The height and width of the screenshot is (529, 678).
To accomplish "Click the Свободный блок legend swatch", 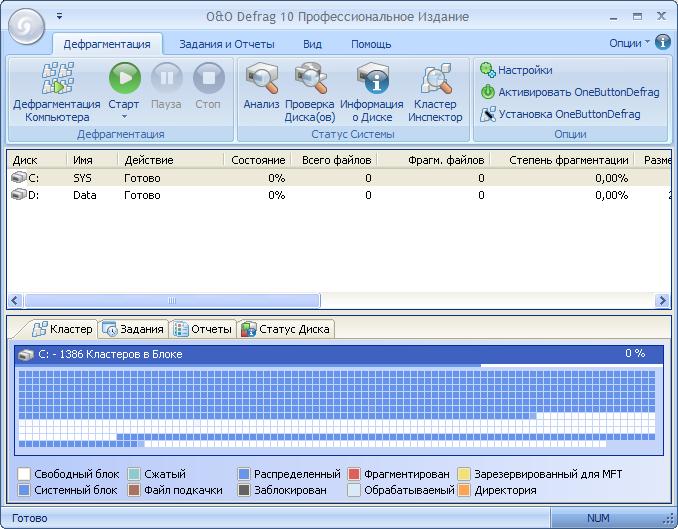I will click(x=24, y=474).
